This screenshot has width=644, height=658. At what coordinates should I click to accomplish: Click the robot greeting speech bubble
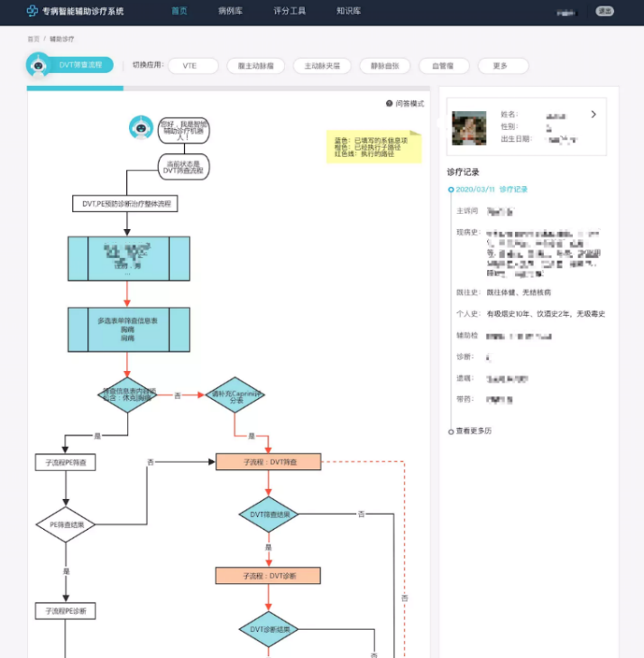point(184,131)
